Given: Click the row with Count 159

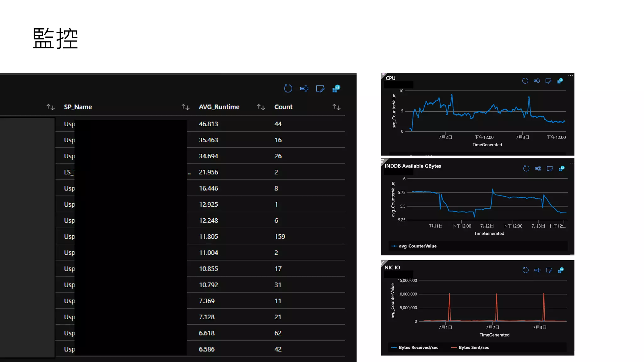Looking at the screenshot, I should [x=280, y=237].
